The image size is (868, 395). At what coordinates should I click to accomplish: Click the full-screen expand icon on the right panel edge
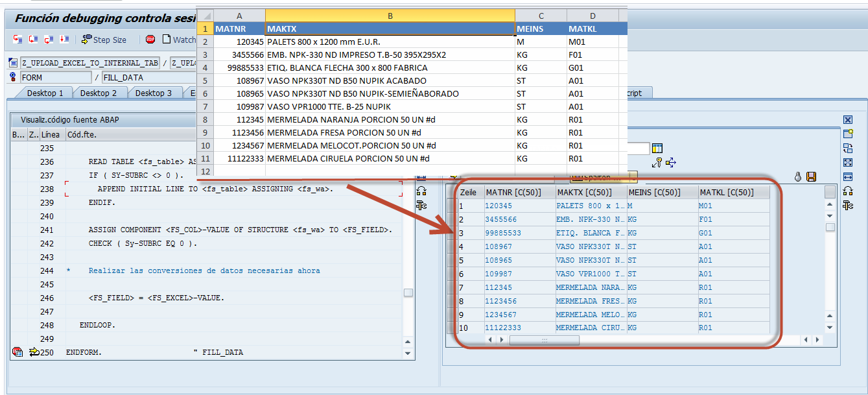coord(848,162)
